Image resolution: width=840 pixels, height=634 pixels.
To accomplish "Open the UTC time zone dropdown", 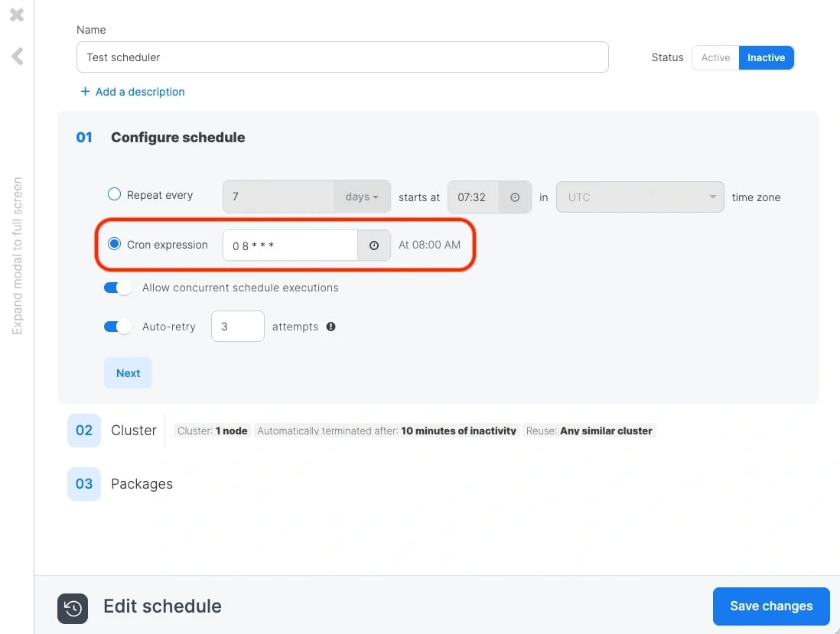I will pos(640,197).
